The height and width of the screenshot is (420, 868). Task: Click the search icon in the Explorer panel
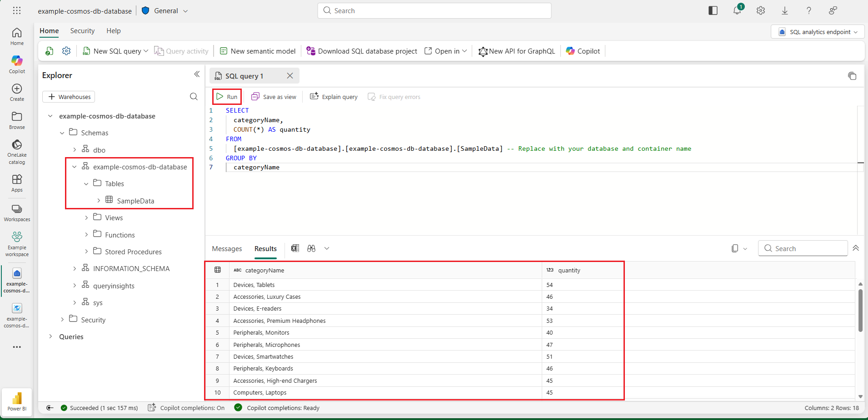194,97
